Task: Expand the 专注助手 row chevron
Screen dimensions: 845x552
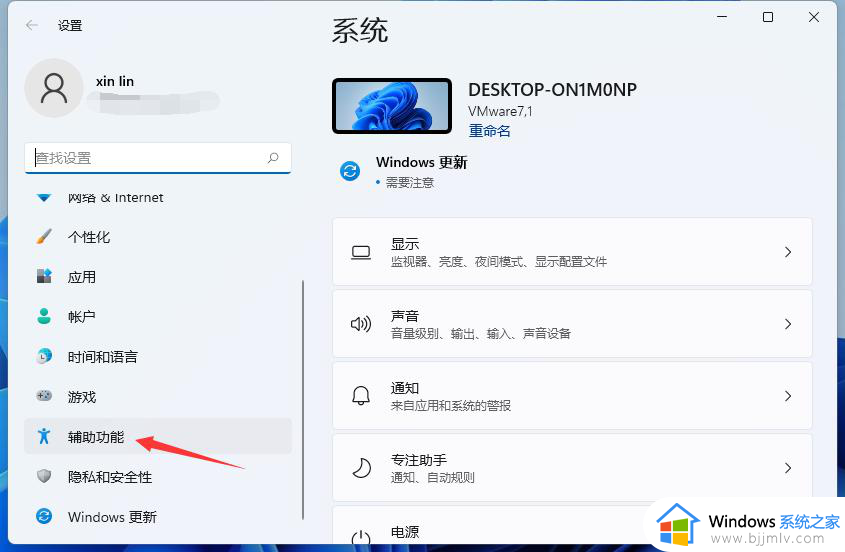Action: click(x=788, y=468)
